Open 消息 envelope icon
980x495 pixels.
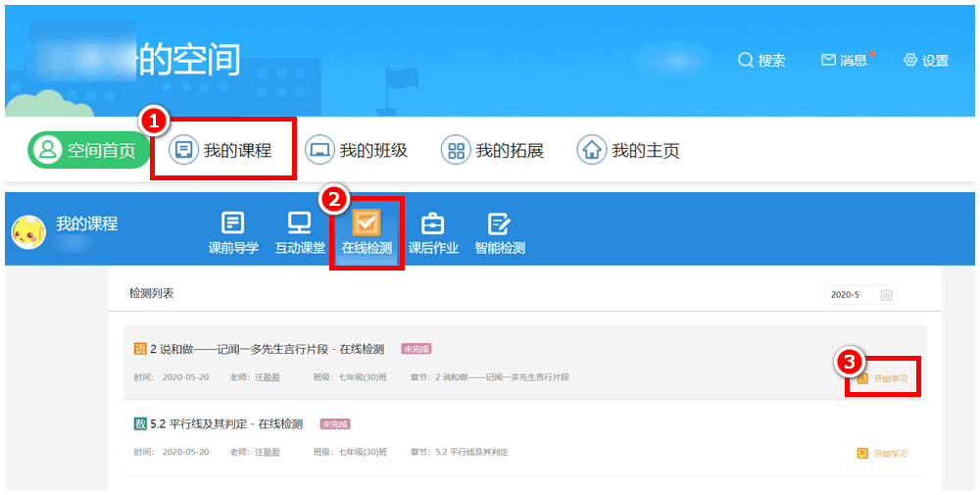click(828, 60)
